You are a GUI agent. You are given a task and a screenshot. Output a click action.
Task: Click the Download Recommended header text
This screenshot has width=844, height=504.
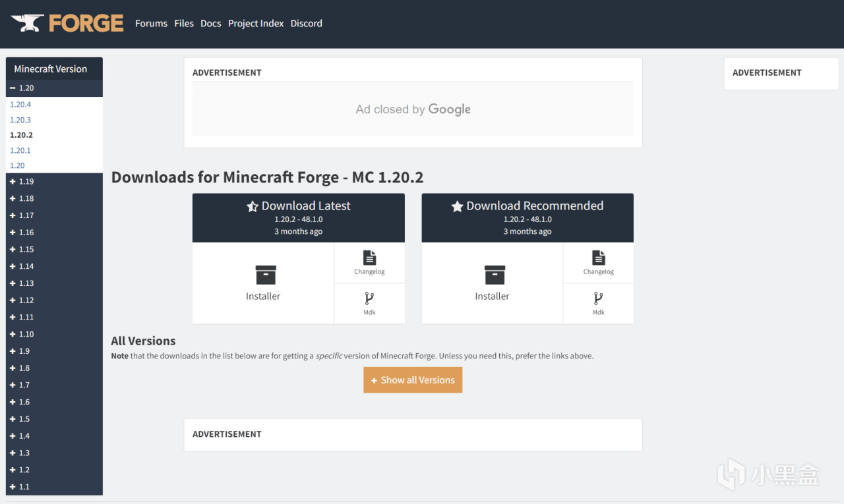(535, 206)
